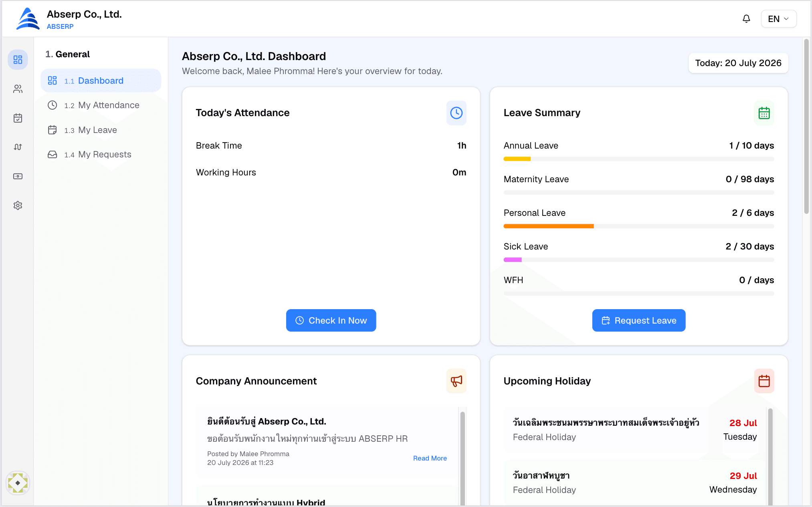Open the payroll cash icon in sidebar rail
This screenshot has width=812, height=507.
click(x=18, y=176)
